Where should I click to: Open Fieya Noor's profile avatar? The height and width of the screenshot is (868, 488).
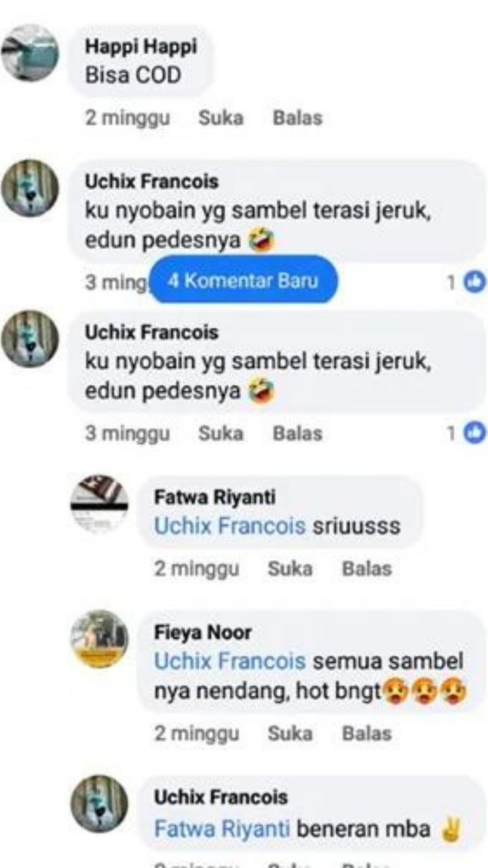click(100, 639)
